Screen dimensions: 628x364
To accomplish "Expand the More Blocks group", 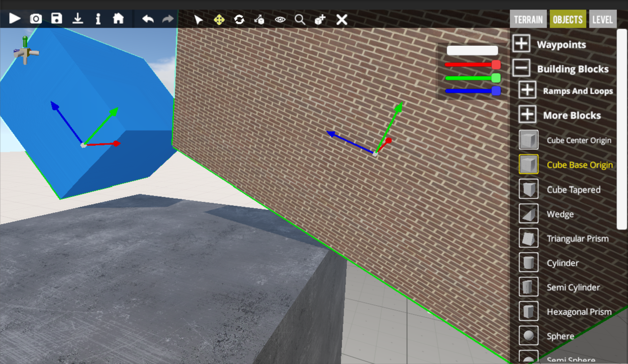I will tap(527, 115).
